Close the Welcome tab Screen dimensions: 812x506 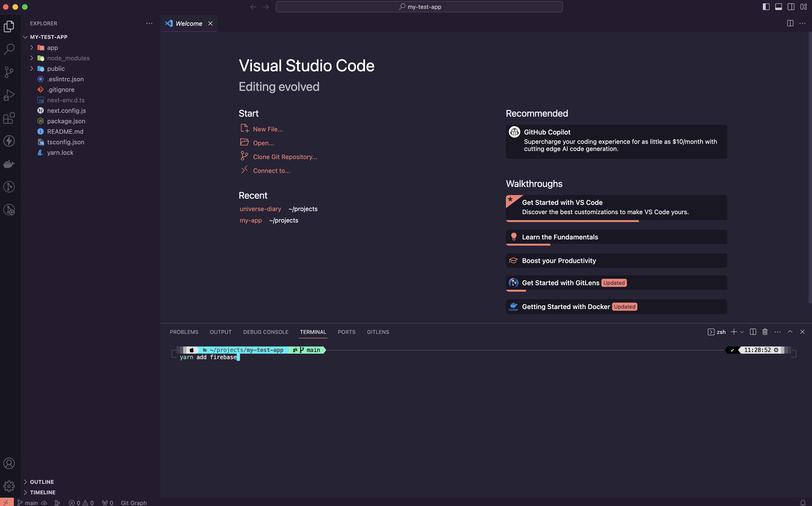click(210, 23)
